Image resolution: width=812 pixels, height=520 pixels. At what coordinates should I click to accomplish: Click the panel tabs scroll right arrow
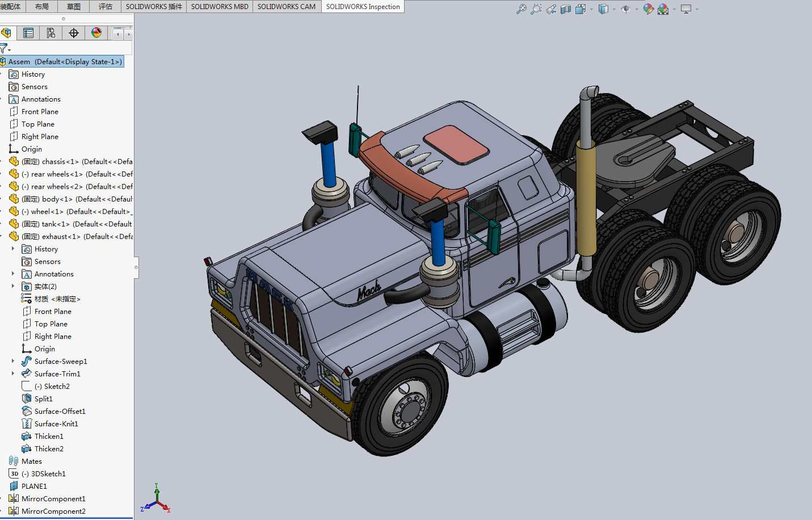129,34
